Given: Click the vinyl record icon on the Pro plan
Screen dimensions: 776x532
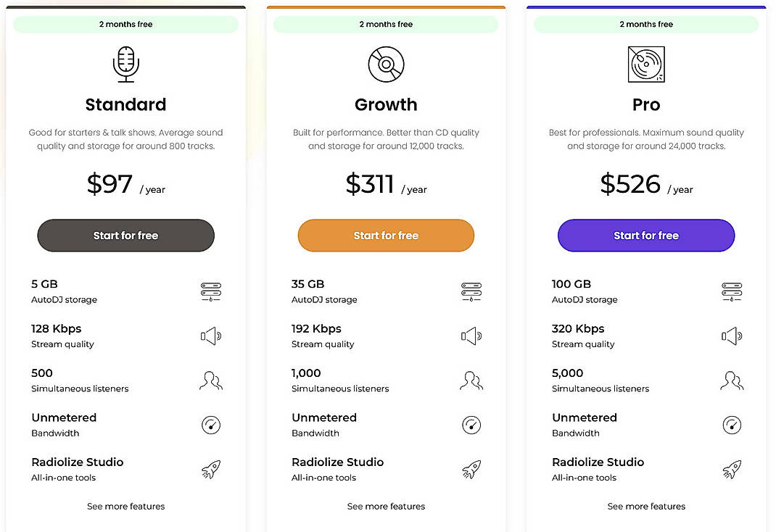Looking at the screenshot, I should 646,64.
